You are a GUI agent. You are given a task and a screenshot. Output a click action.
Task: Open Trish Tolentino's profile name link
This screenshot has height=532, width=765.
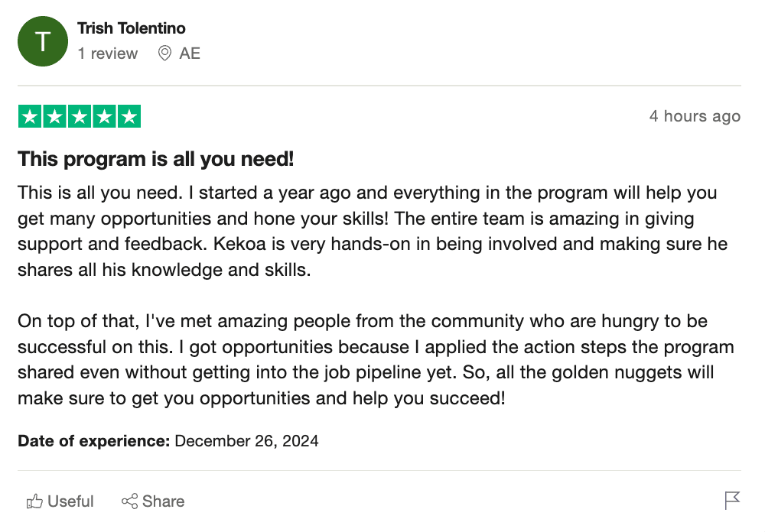(132, 28)
